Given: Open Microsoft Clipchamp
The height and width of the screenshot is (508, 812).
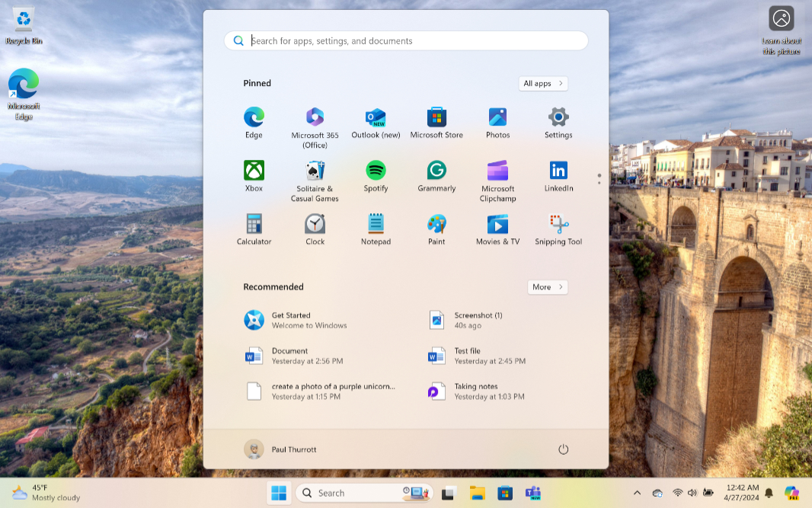Looking at the screenshot, I should tap(497, 171).
